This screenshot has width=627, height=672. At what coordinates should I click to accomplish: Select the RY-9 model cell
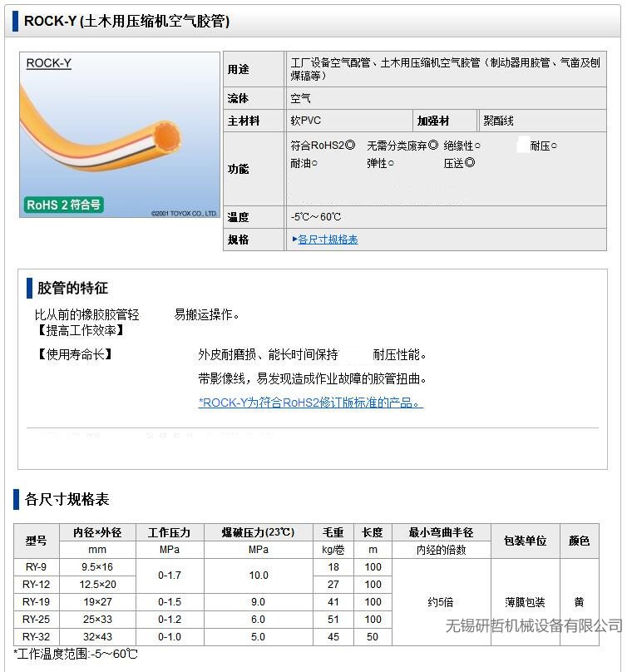[36, 567]
